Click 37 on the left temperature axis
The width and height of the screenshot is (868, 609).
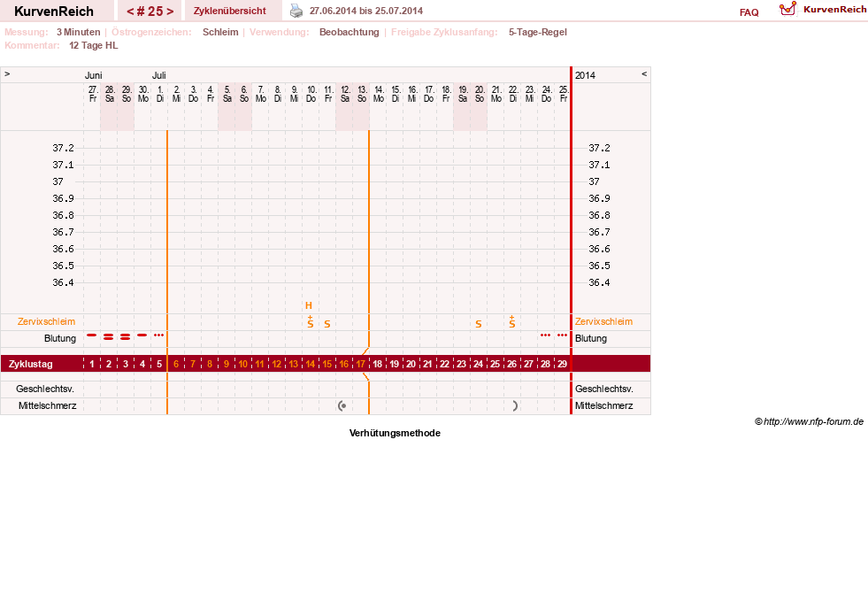58,181
